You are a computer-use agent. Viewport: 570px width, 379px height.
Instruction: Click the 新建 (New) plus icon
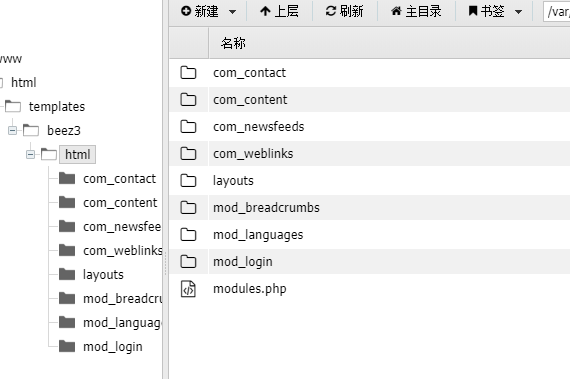click(186, 11)
